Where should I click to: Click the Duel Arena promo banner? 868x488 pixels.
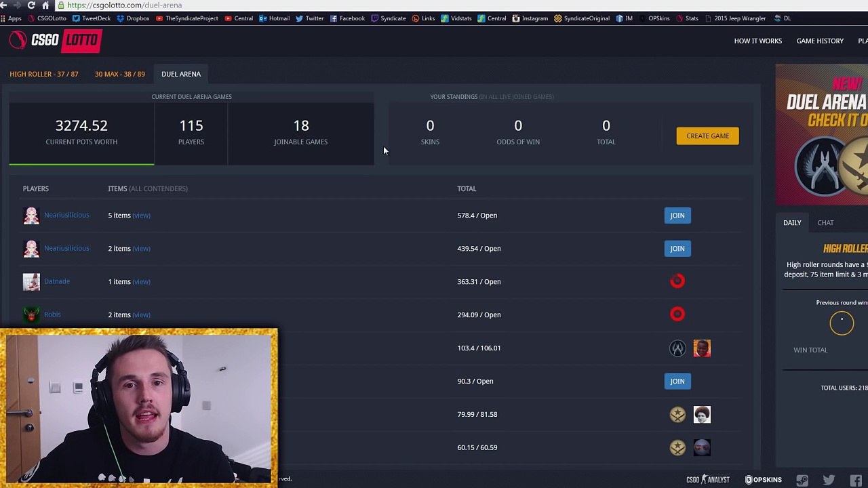(x=821, y=134)
